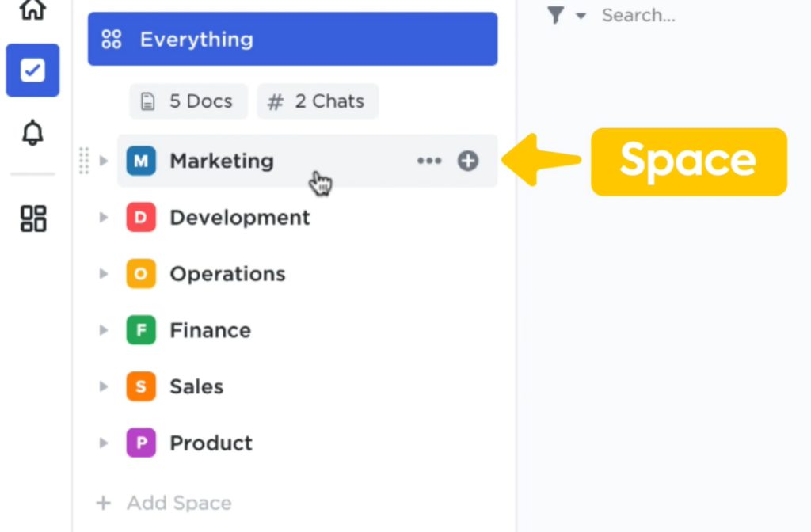Click the plus icon beside Marketing
The image size is (811, 532).
[468, 161]
